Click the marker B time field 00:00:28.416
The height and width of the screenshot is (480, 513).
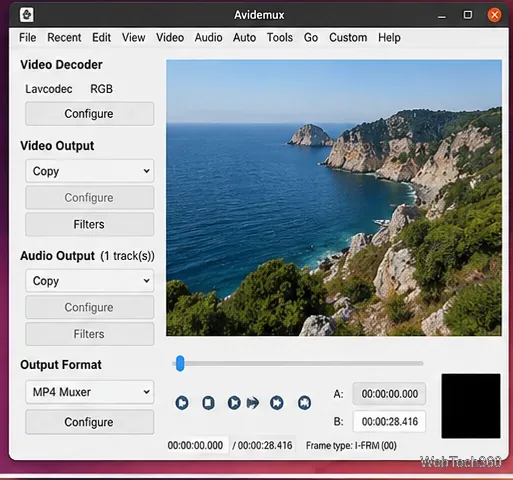[389, 422]
